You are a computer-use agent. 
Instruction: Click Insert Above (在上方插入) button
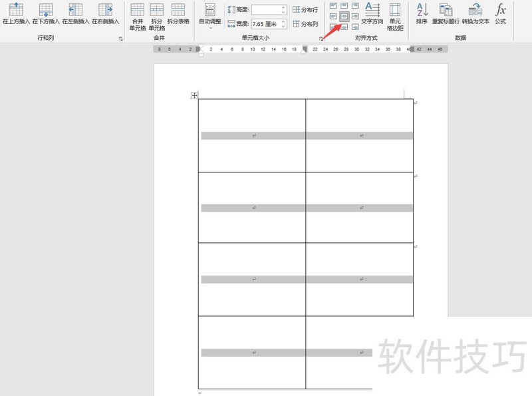16,13
